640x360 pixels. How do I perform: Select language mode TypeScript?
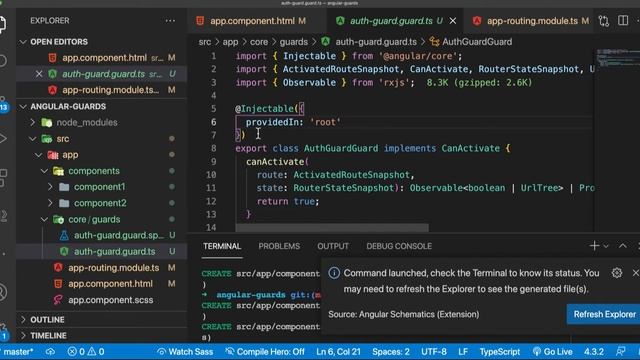pos(500,351)
